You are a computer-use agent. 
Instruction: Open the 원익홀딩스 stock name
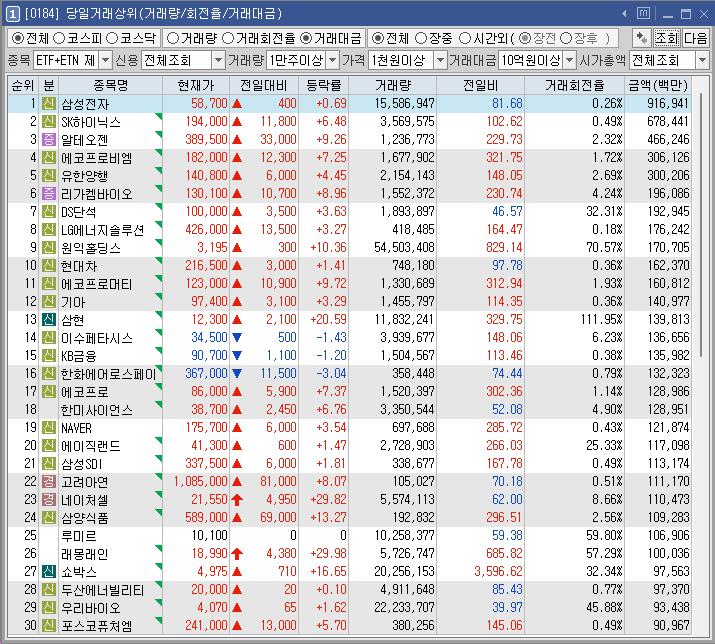click(91, 248)
